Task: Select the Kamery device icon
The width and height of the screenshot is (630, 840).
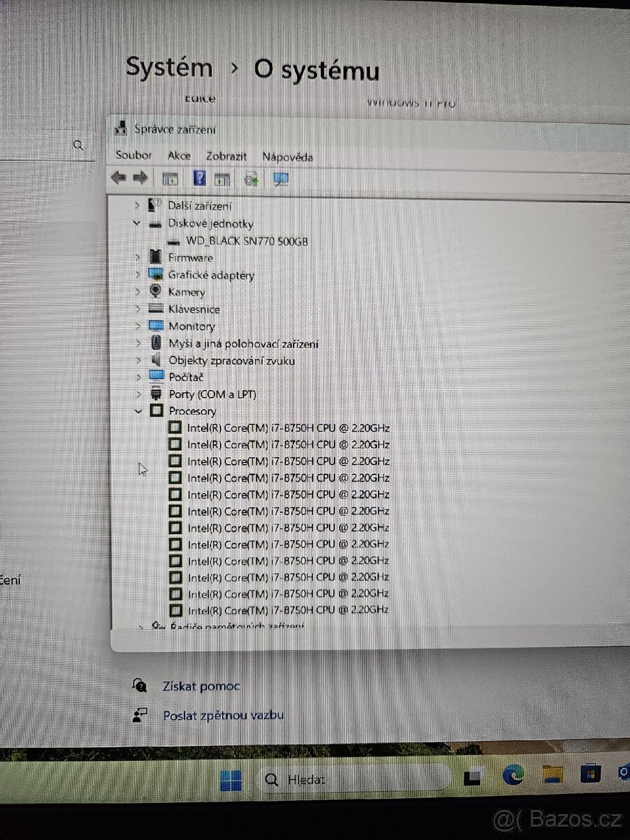Action: (155, 292)
